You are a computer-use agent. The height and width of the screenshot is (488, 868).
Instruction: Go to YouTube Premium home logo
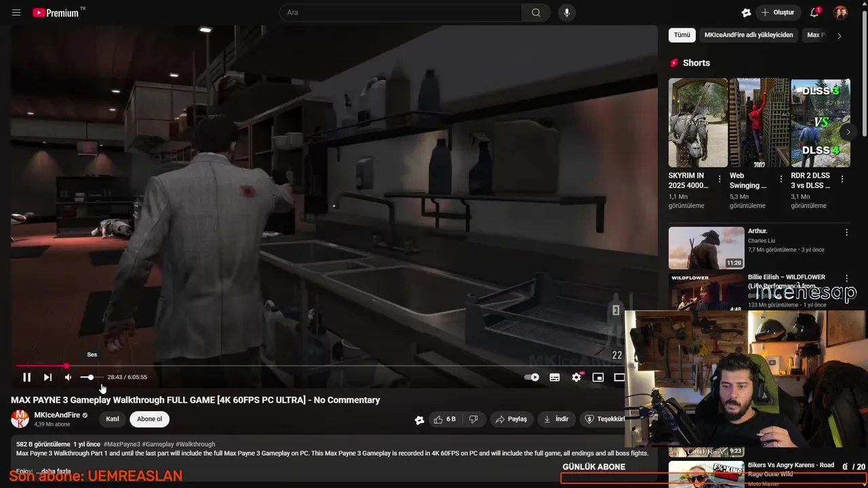[x=56, y=13]
